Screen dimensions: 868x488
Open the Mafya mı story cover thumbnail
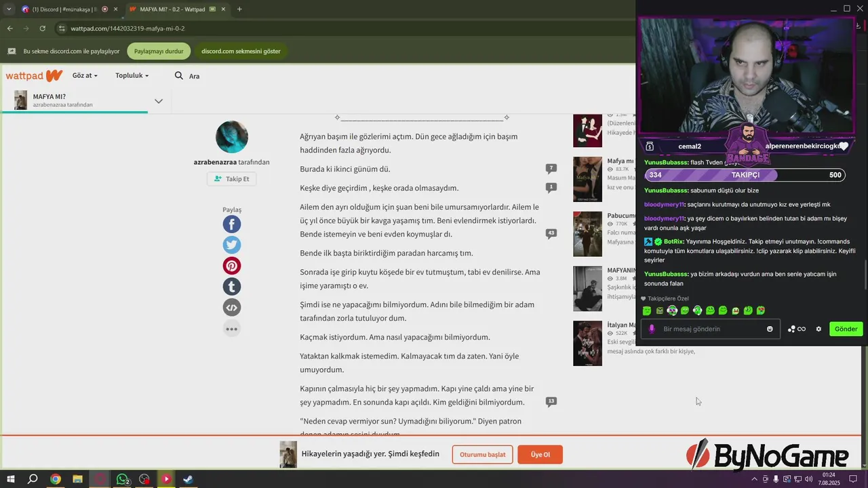click(x=587, y=180)
